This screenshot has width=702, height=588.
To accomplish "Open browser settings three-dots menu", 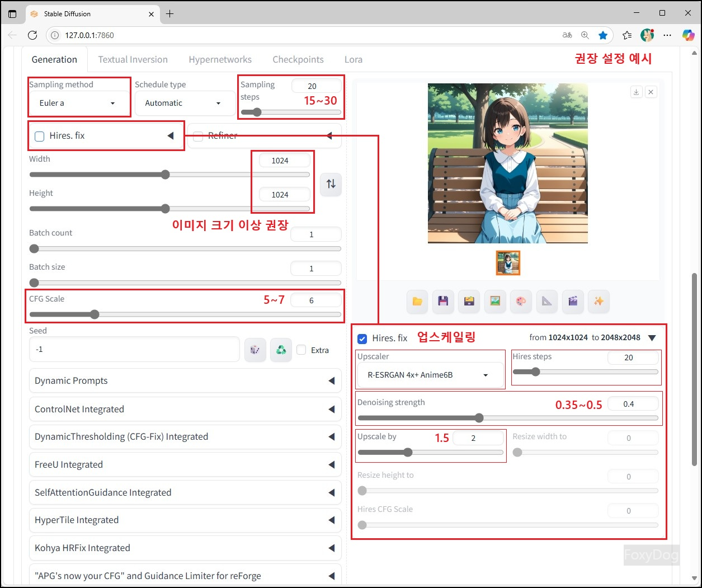I will (667, 35).
